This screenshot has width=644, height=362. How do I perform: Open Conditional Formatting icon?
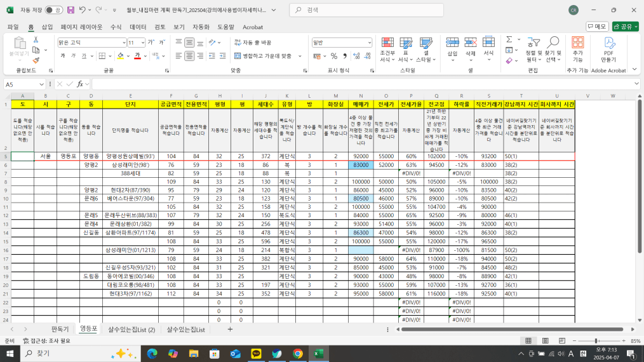[x=387, y=43]
